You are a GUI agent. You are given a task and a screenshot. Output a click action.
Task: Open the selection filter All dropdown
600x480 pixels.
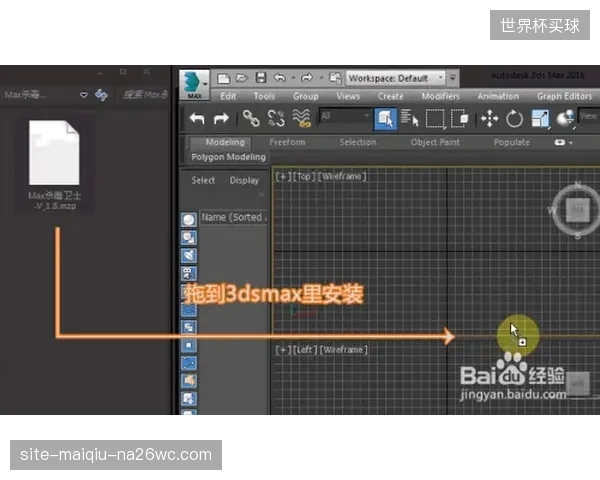pos(345,116)
